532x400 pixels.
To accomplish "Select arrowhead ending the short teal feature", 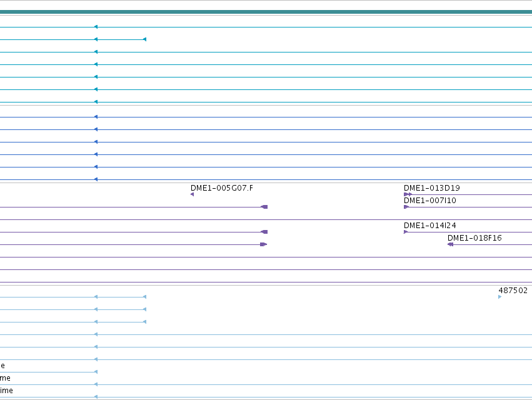I will (145, 39).
